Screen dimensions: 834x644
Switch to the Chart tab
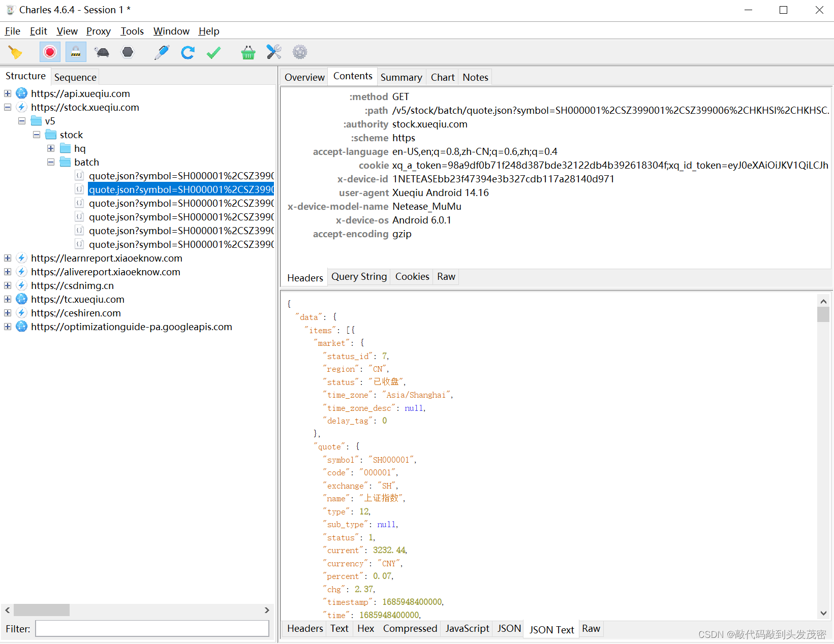click(443, 77)
